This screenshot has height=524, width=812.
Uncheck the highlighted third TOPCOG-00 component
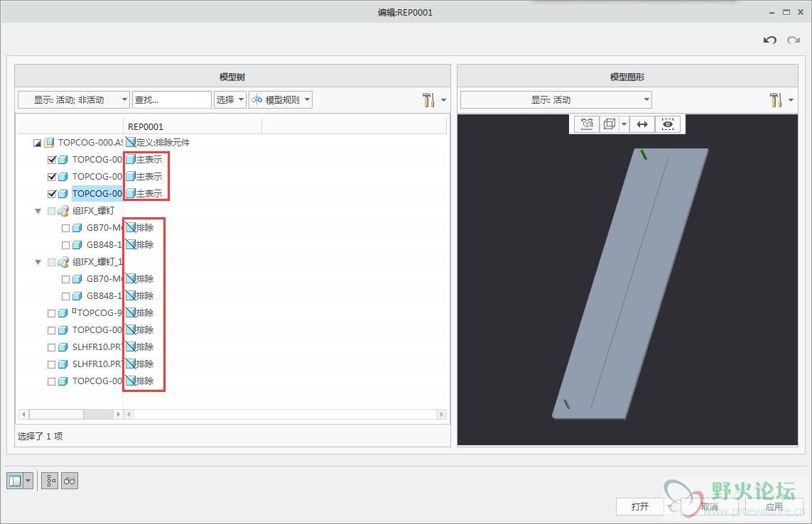[52, 194]
